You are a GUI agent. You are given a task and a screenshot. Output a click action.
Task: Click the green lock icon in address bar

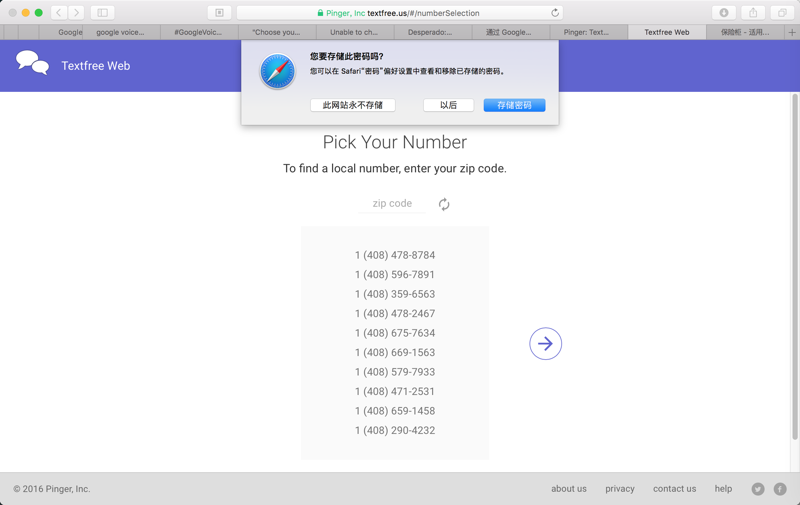pyautogui.click(x=320, y=13)
